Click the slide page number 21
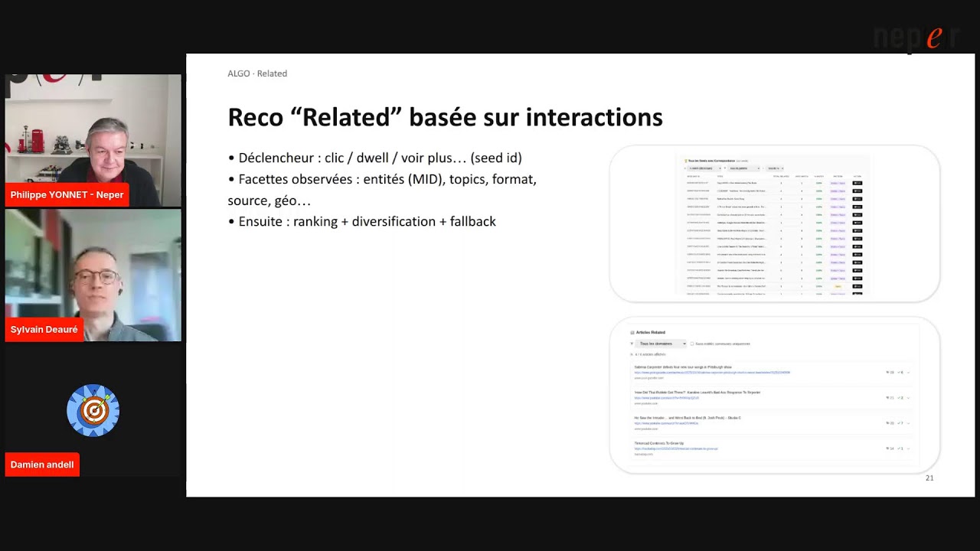980x551 pixels. [929, 478]
